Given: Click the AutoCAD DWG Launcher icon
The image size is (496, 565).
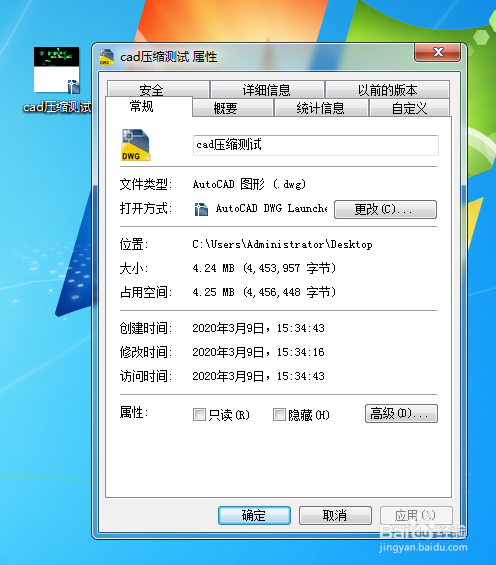Looking at the screenshot, I should [201, 209].
